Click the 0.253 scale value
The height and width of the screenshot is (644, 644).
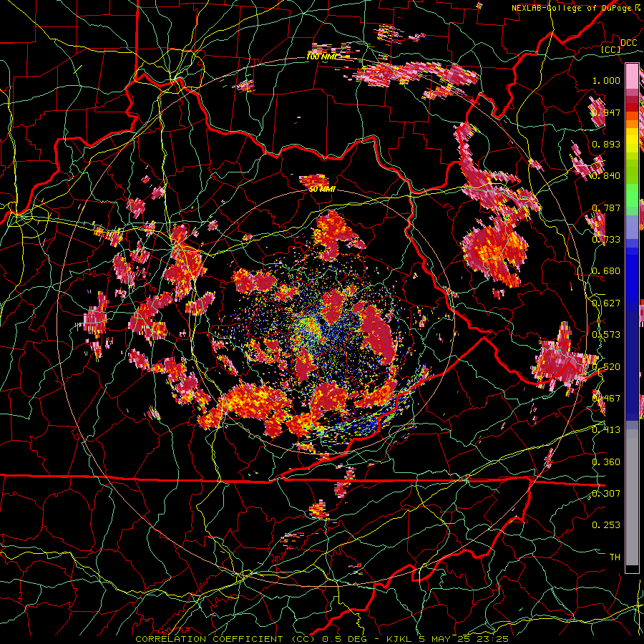(x=606, y=525)
